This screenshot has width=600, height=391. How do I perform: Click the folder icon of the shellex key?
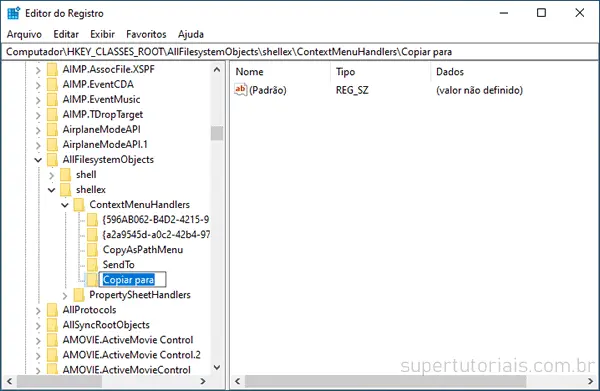click(x=66, y=190)
